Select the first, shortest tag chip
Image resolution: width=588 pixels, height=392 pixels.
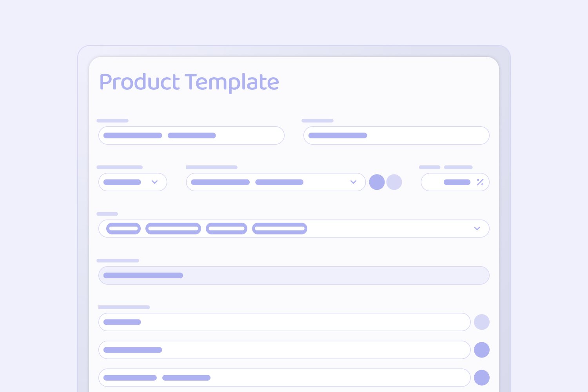[x=123, y=229]
